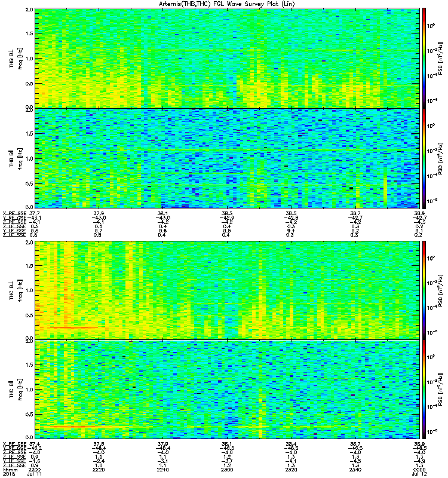Image resolution: width=448 pixels, height=478 pixels.
Task: Click the THB position value '38.5'
Action: click(291, 213)
